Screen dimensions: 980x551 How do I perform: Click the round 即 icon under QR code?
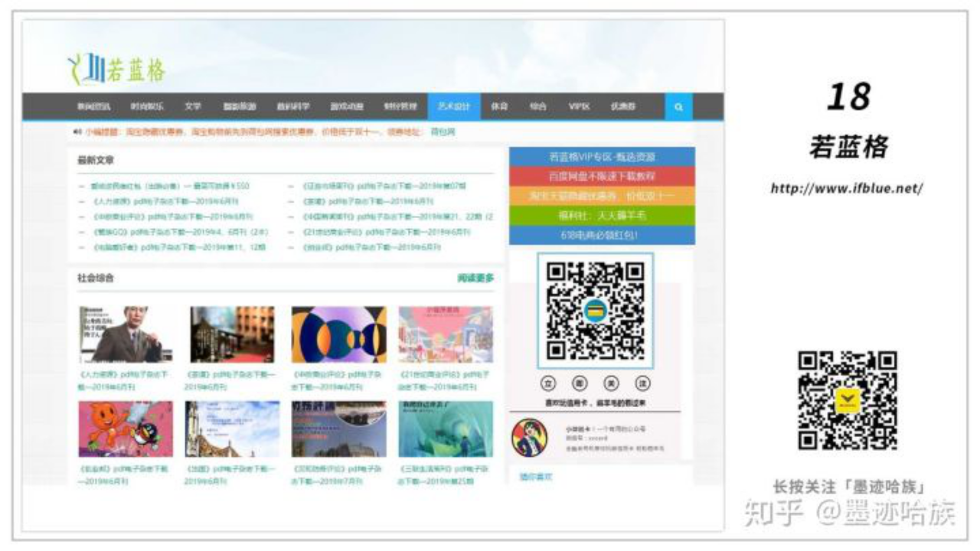pyautogui.click(x=580, y=383)
